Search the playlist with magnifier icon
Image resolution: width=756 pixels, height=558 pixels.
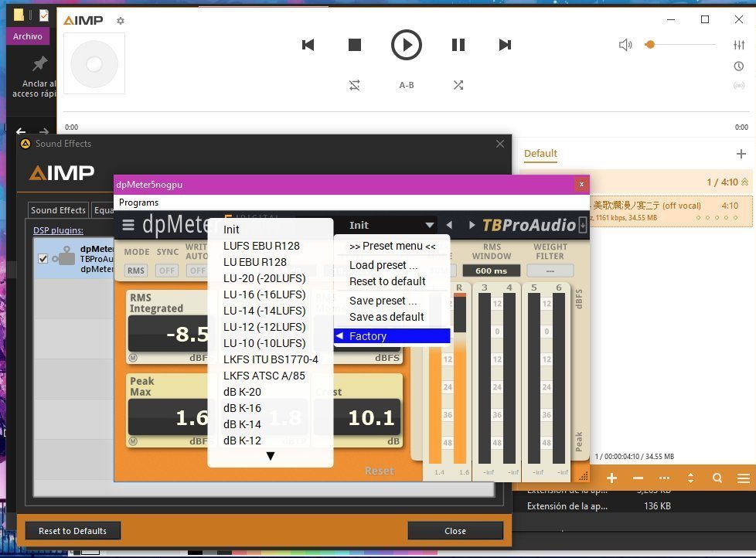[x=717, y=478]
